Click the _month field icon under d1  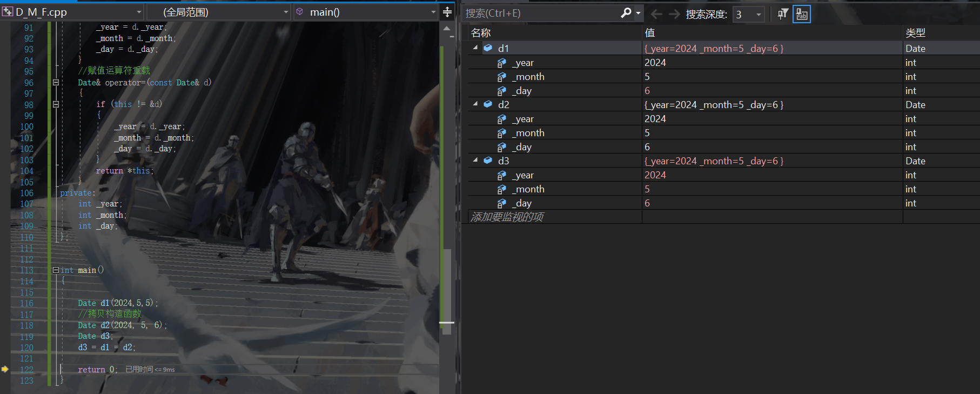[502, 77]
